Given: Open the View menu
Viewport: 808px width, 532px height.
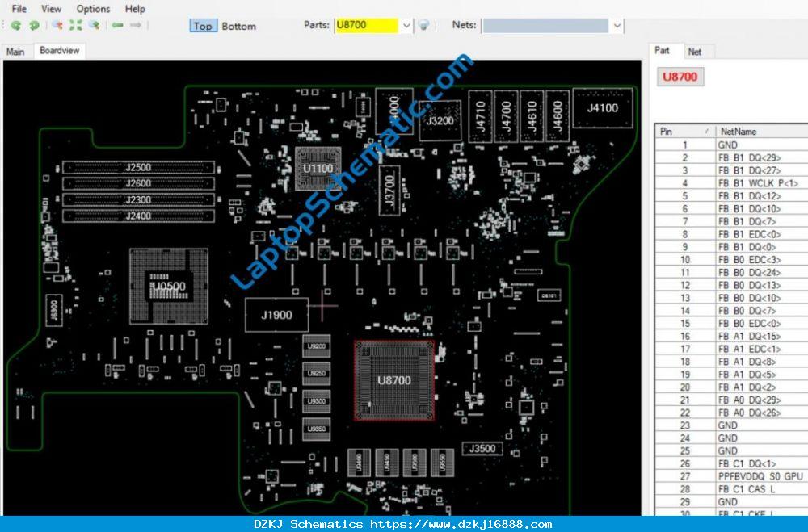Looking at the screenshot, I should click(x=51, y=9).
